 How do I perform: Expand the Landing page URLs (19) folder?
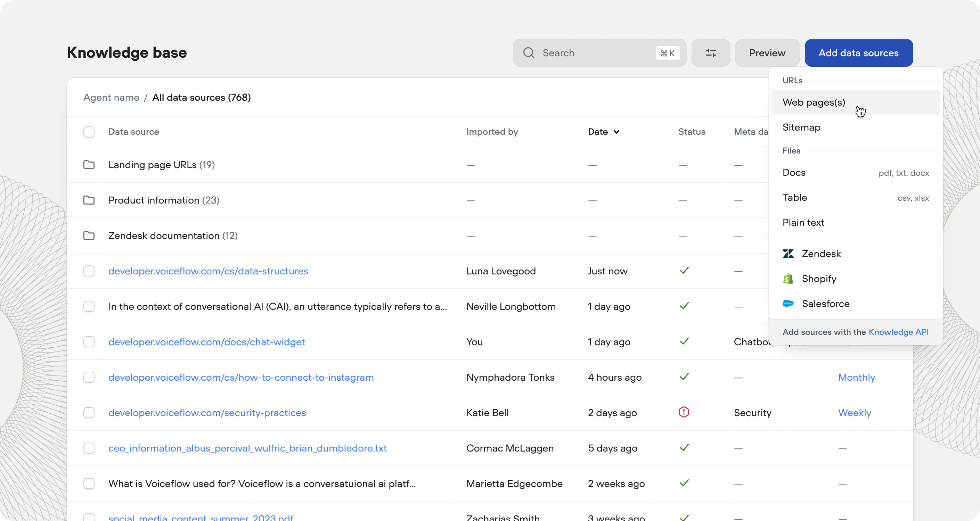pyautogui.click(x=161, y=165)
